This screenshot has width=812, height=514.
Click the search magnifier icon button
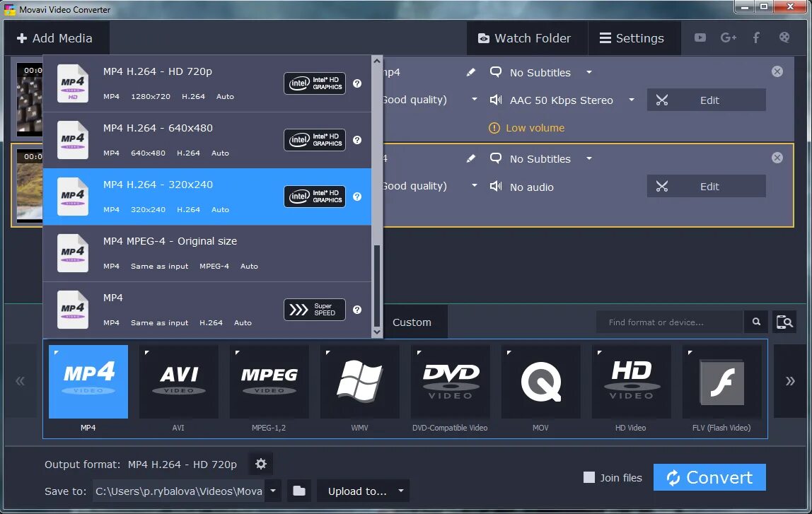point(756,322)
